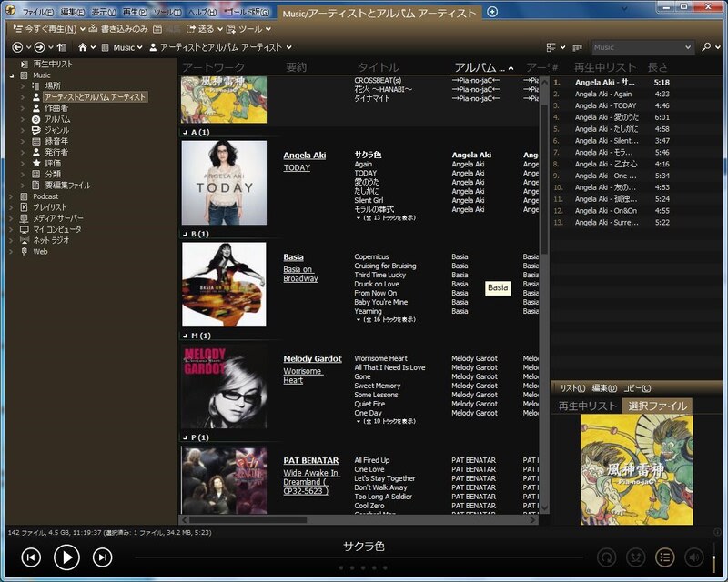Click the home icon in navigation bar
This screenshot has height=582, width=728.
coord(83,47)
